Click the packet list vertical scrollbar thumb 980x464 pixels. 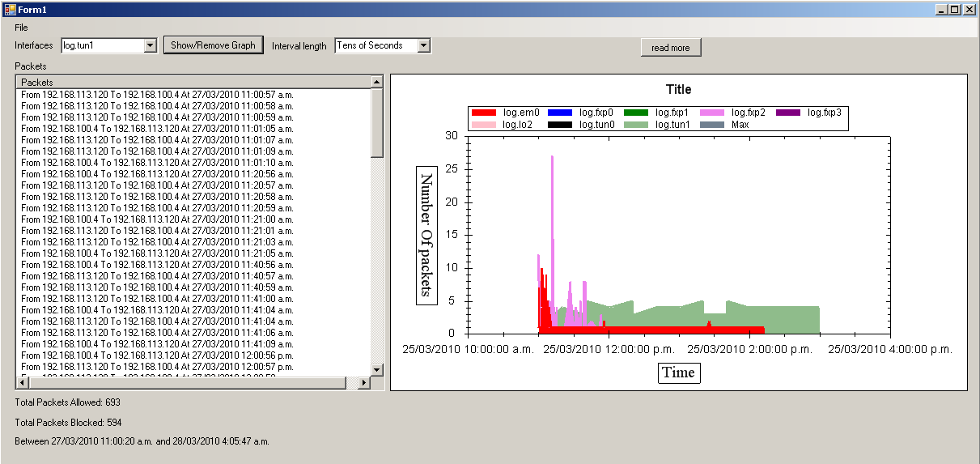[377, 123]
